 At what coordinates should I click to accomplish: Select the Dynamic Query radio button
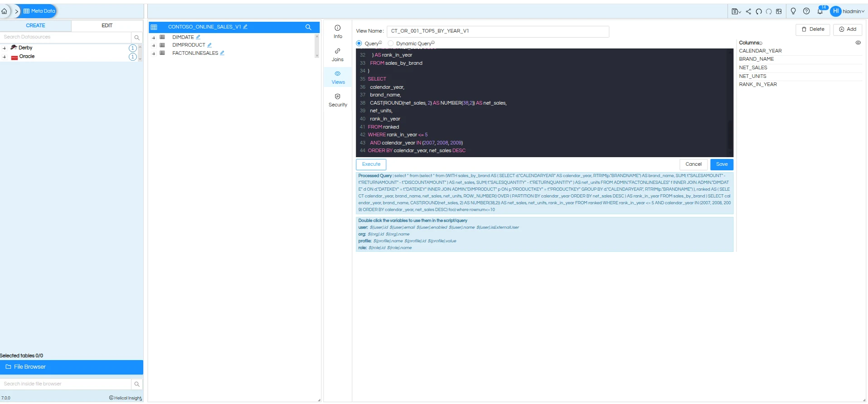click(391, 43)
